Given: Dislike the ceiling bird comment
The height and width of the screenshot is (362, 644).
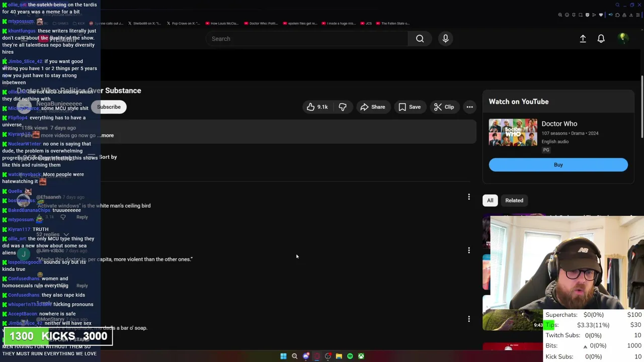Looking at the screenshot, I should (x=63, y=217).
